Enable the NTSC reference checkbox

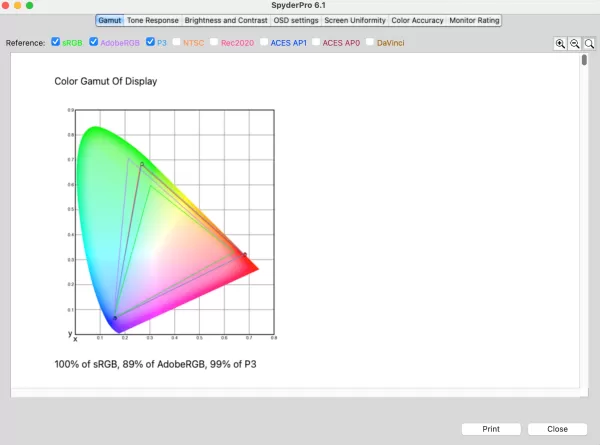177,43
